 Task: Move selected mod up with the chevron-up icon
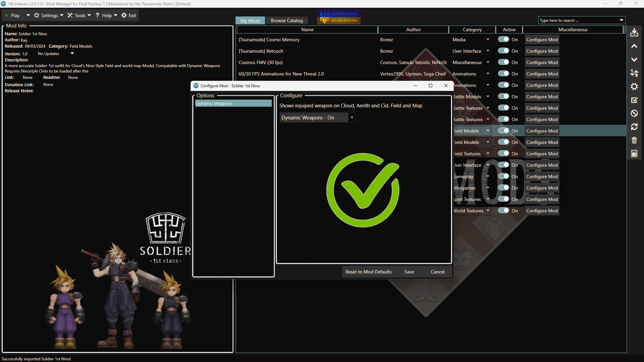click(634, 46)
